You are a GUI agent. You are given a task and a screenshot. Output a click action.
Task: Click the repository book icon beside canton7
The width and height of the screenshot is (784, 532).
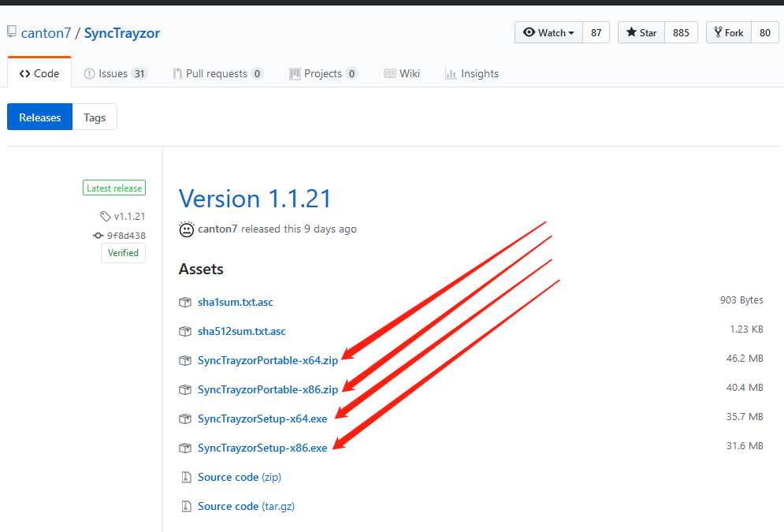point(12,32)
